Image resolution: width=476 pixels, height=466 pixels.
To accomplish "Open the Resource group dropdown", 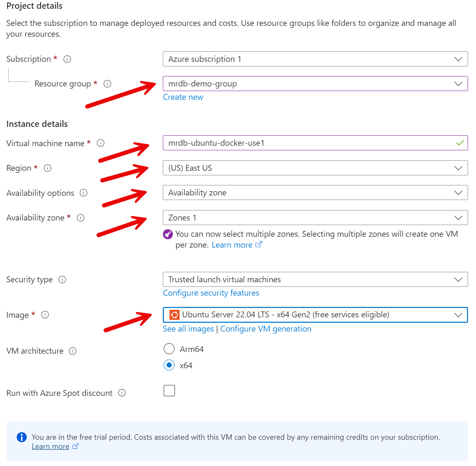I will [x=315, y=84].
